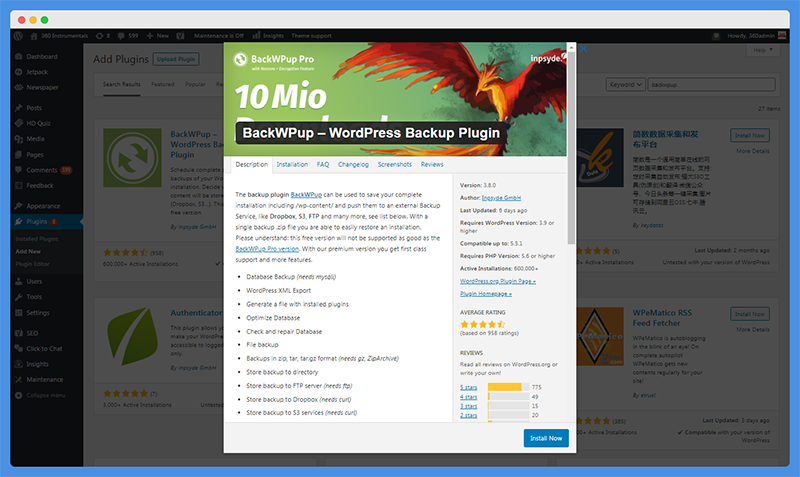800x477 pixels.
Task: Open the updates counter in the admin bar
Action: click(x=103, y=36)
